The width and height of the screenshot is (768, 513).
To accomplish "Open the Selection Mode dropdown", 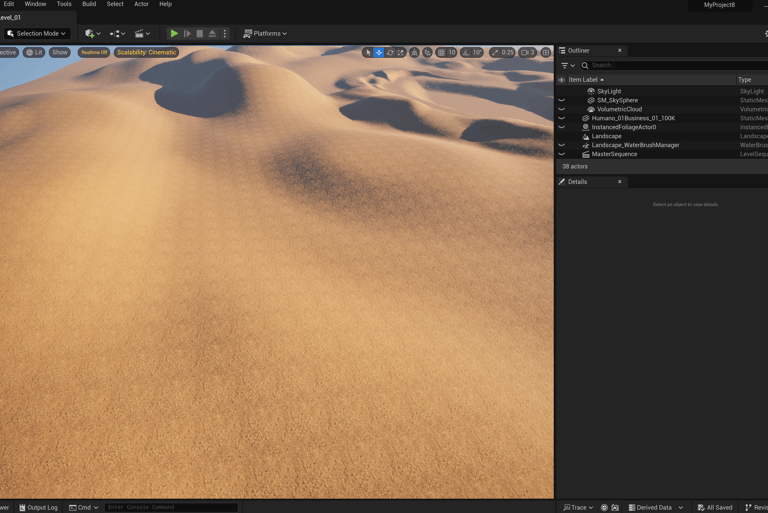I will (x=37, y=34).
